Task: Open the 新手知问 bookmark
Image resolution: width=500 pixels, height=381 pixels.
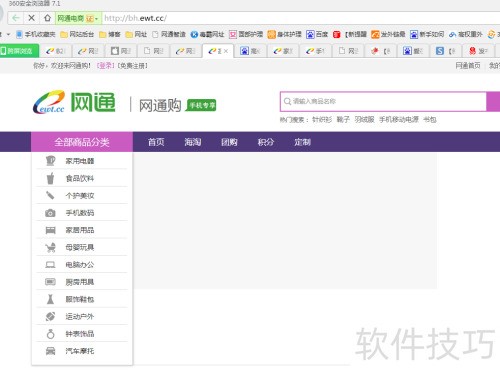Action: coord(427,34)
